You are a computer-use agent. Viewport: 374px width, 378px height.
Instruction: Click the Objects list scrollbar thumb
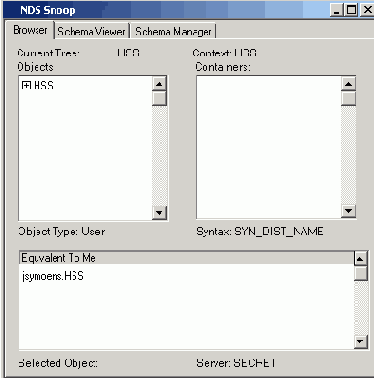[159, 98]
